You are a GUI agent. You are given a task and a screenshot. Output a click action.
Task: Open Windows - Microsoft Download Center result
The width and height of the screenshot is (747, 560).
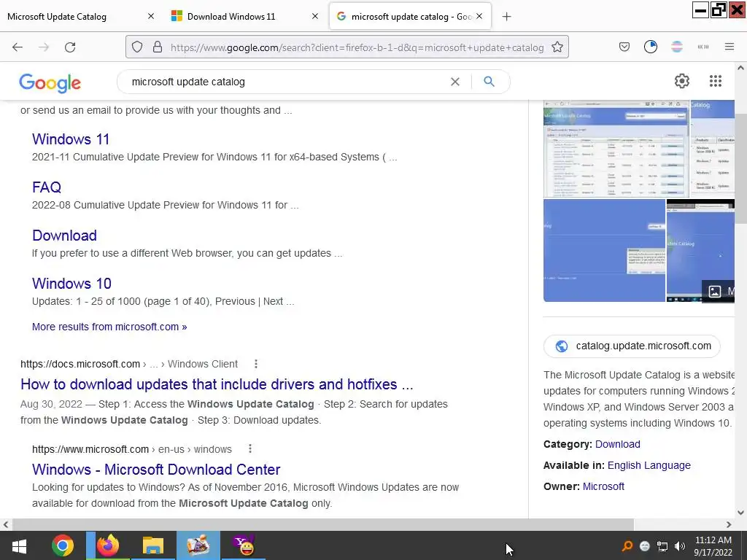click(x=156, y=470)
